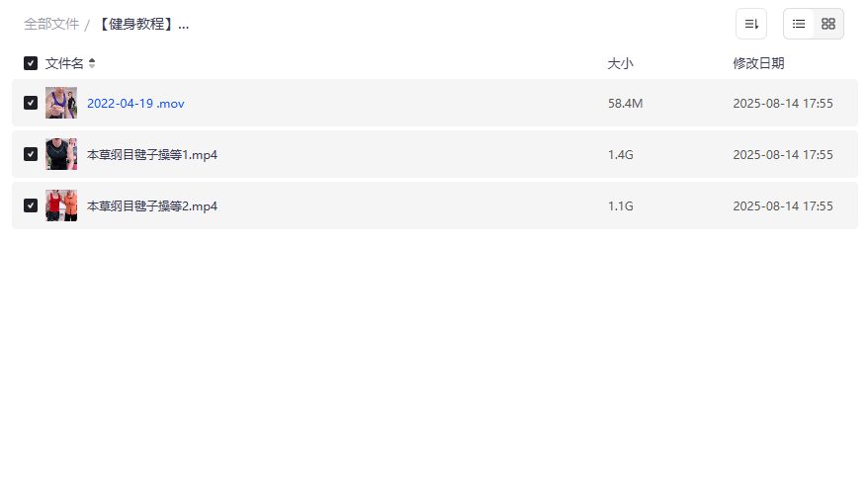
Task: Sort by the 大小 column header
Action: [x=620, y=63]
